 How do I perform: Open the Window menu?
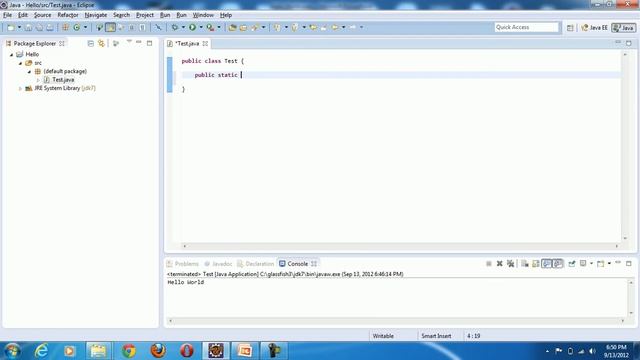pyautogui.click(x=203, y=15)
